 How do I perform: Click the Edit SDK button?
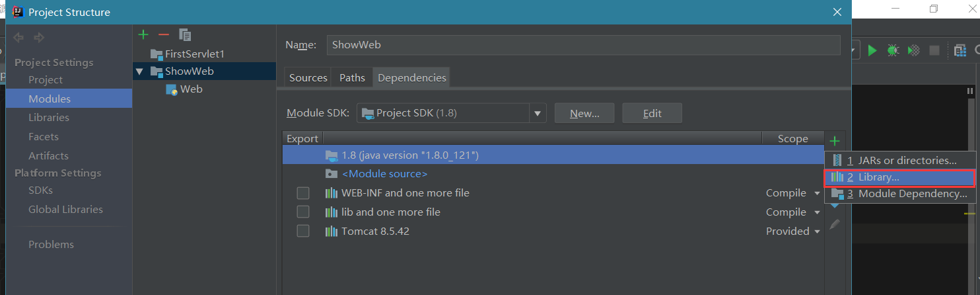click(x=652, y=113)
